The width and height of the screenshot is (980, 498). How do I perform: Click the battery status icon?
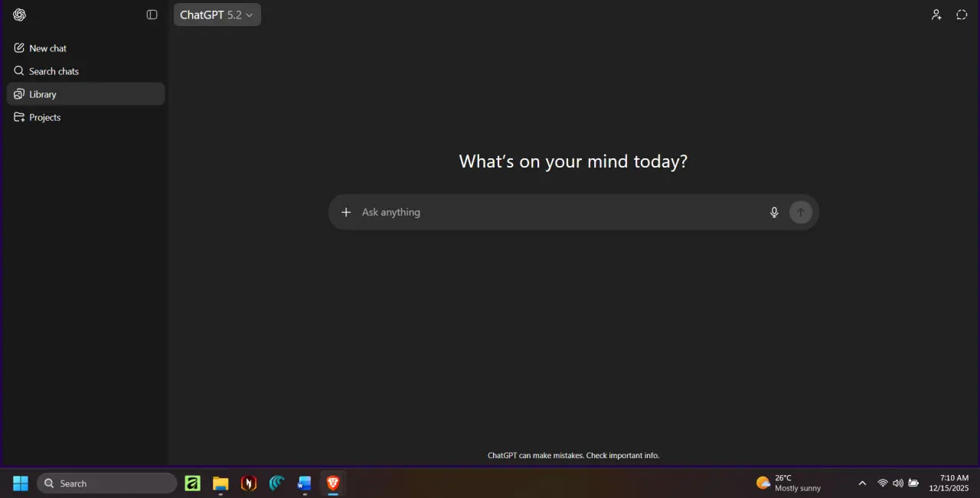coord(913,483)
